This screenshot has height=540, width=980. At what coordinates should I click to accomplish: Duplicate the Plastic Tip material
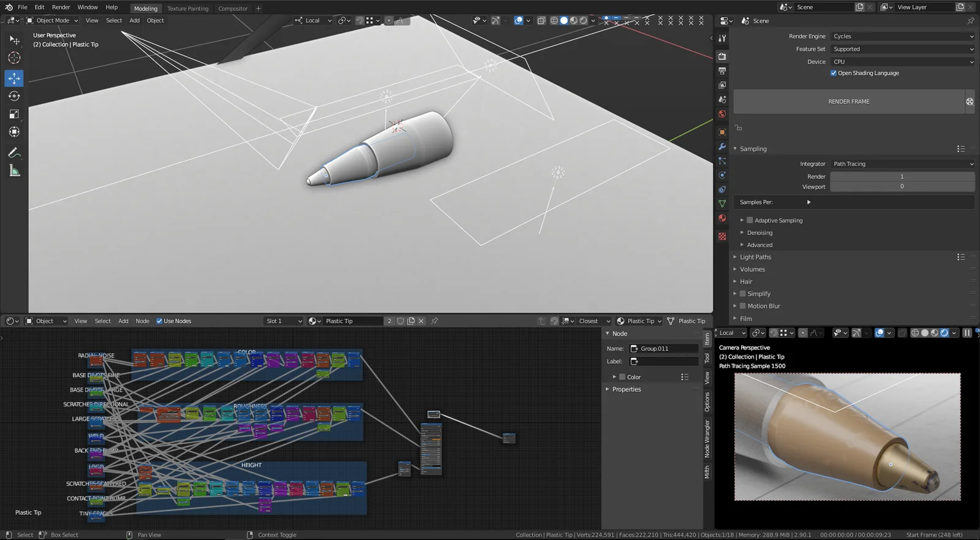click(411, 321)
